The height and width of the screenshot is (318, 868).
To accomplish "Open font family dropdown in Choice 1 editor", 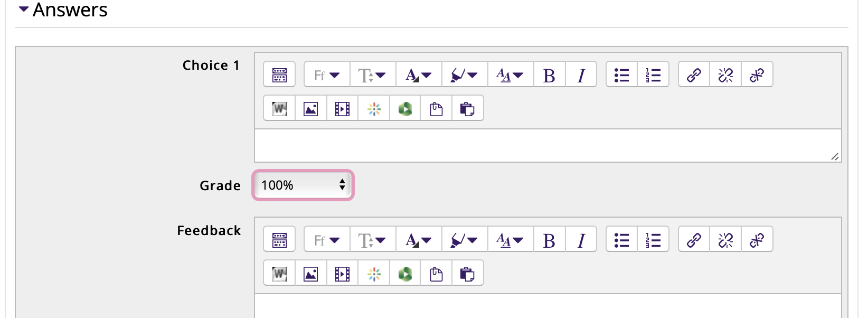I will 327,74.
